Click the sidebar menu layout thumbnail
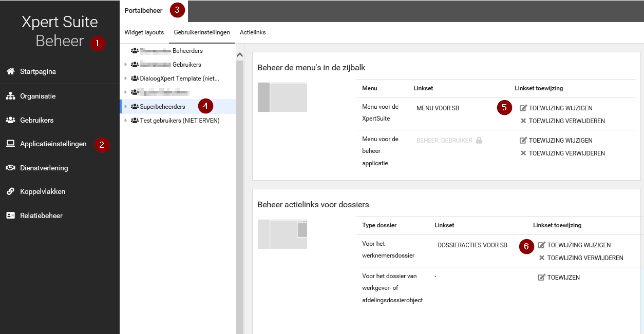644x334 pixels. click(x=282, y=97)
